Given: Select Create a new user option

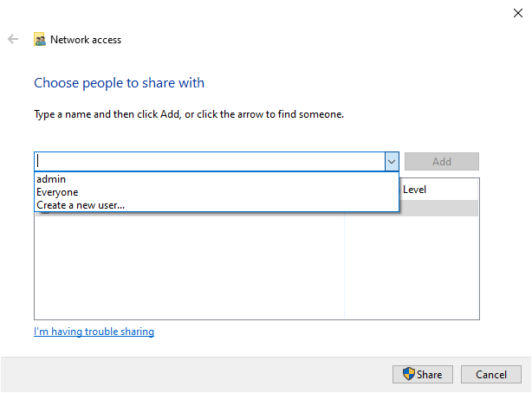Looking at the screenshot, I should 81,205.
